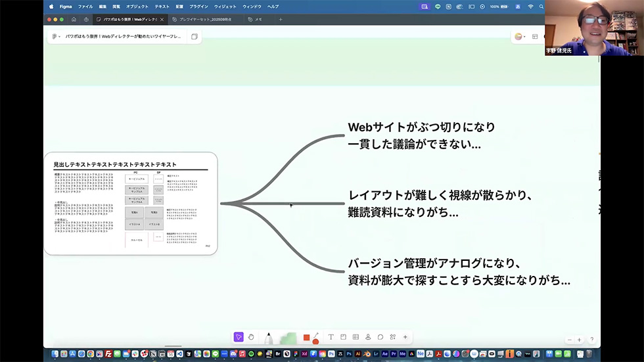
Task: Open the stamp tool
Action: [368, 337]
